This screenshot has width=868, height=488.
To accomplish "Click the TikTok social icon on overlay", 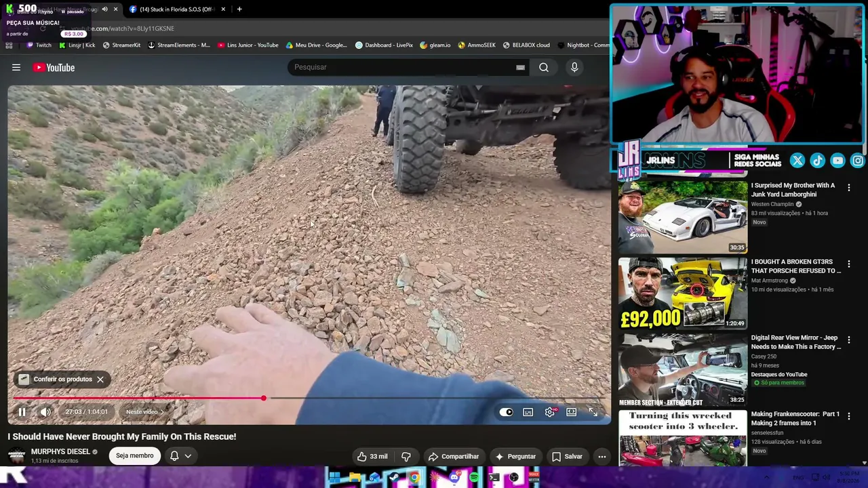I will 817,161.
